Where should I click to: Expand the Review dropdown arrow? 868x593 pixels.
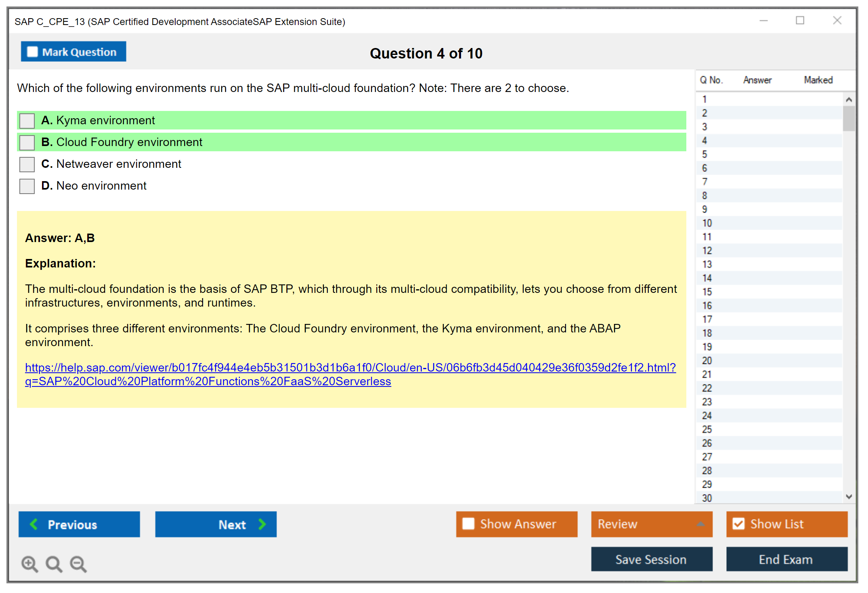(700, 524)
